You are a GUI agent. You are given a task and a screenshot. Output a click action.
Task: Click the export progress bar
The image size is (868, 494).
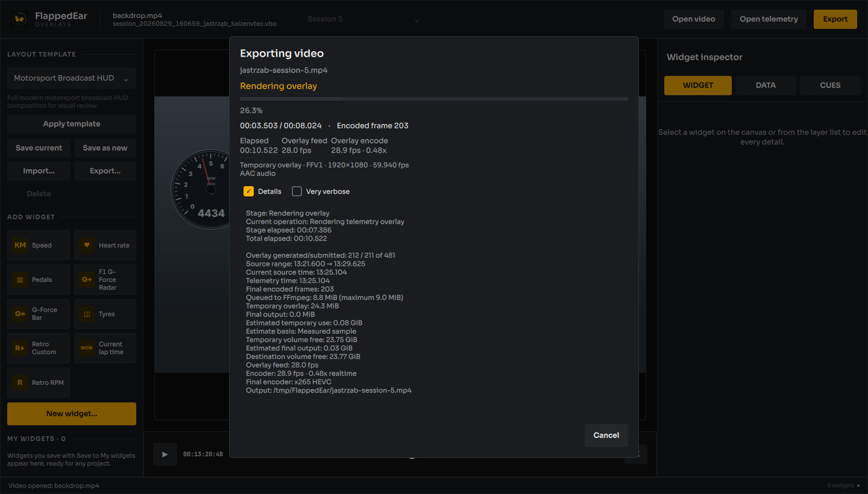[434, 99]
